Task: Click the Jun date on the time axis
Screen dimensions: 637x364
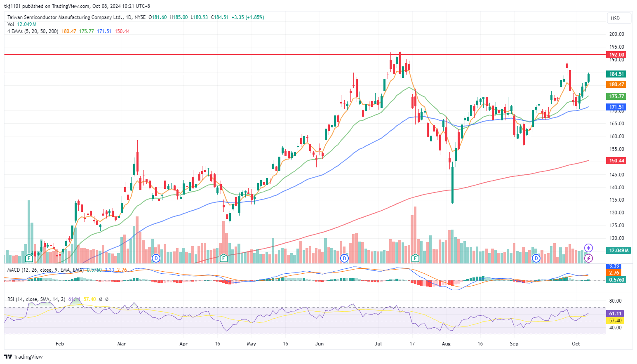Action: (319, 344)
